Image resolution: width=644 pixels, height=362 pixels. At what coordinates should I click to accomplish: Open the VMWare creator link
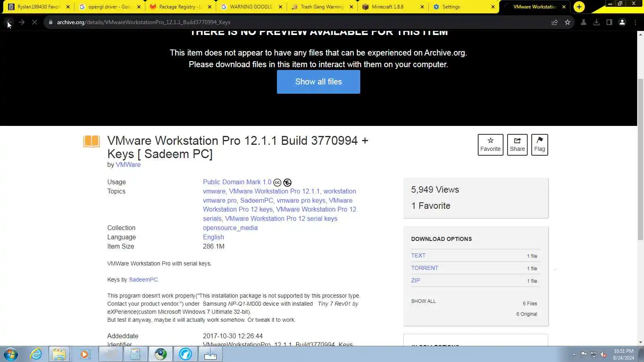click(128, 165)
